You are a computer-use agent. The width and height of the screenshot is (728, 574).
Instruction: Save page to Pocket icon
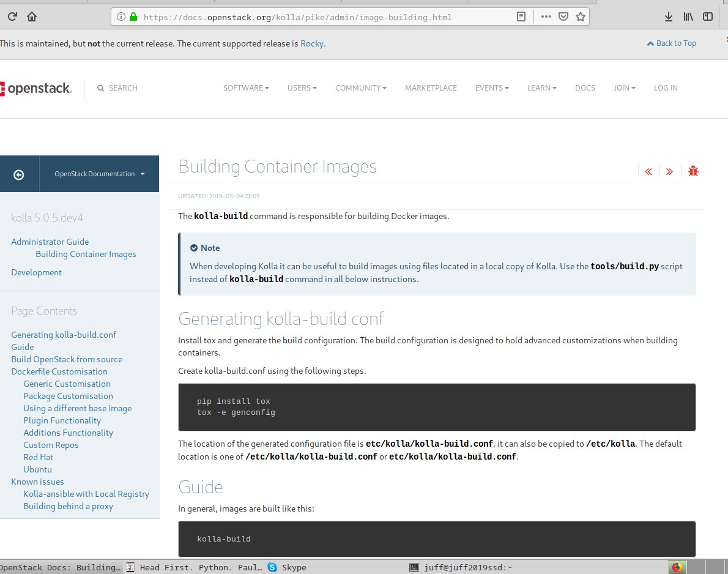563,17
